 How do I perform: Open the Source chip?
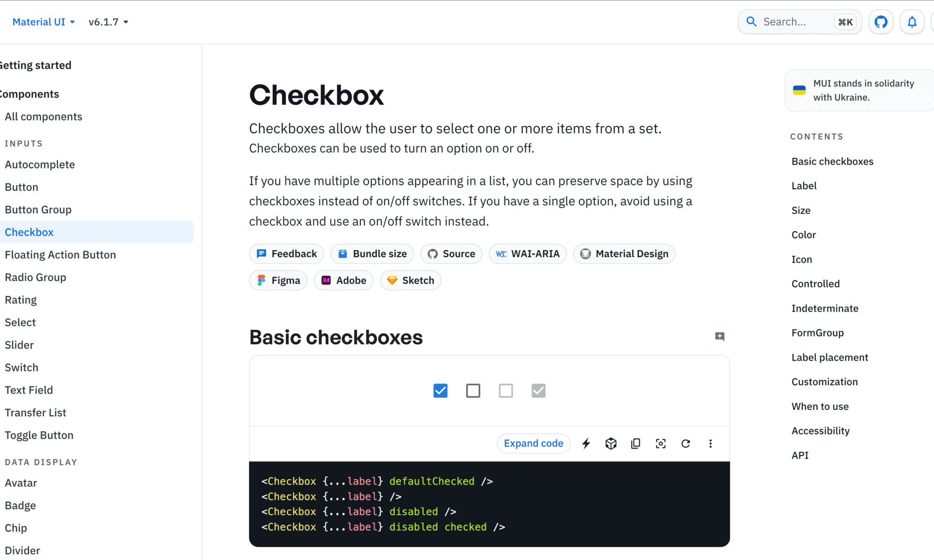[451, 254]
